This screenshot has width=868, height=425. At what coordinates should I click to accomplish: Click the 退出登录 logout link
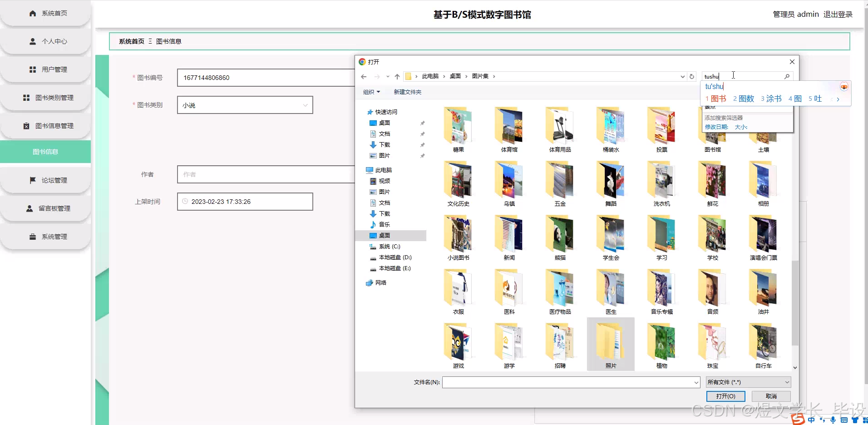838,14
